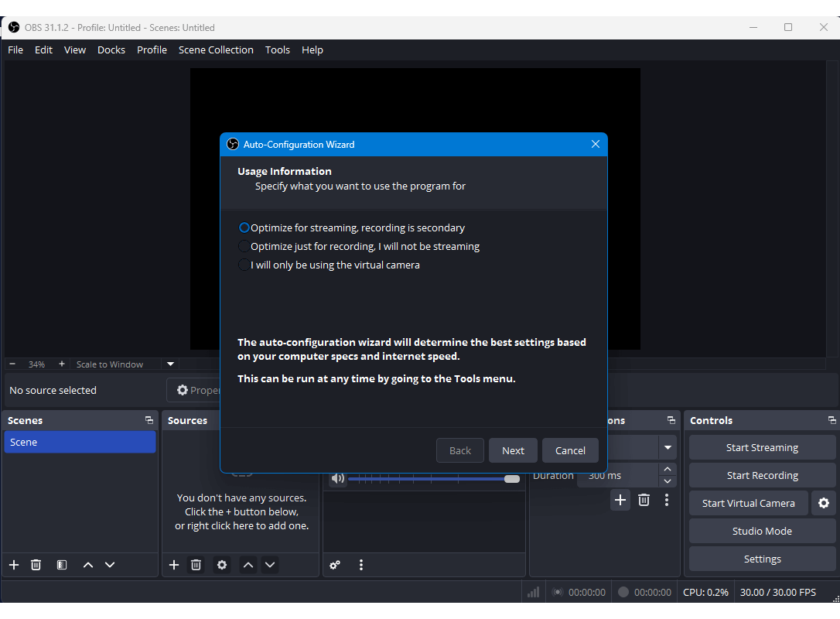Increase transition duration stepper up
Image resolution: width=840 pixels, height=619 pixels.
[x=668, y=469]
